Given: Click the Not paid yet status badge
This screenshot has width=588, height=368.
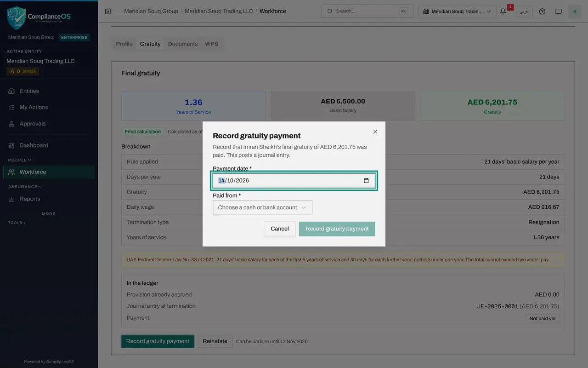Looking at the screenshot, I should click(x=543, y=319).
